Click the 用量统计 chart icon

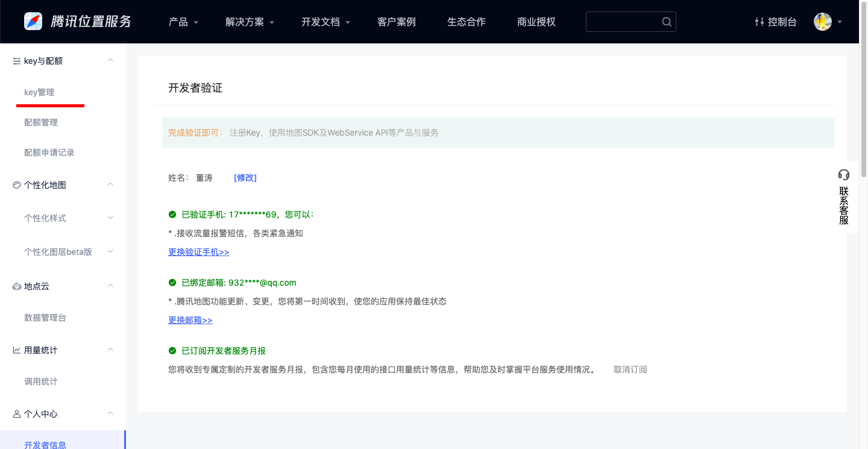tap(16, 350)
